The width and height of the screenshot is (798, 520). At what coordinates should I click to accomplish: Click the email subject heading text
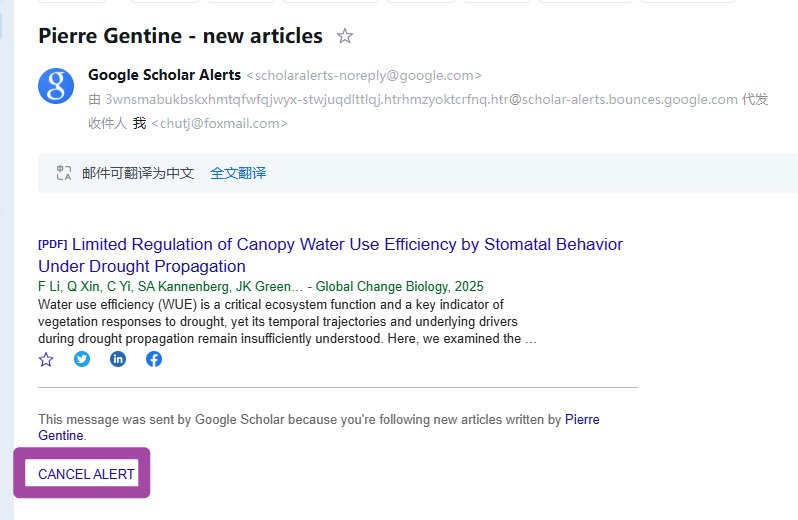[180, 36]
